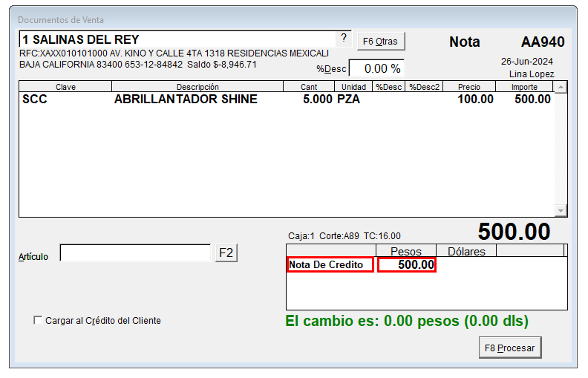Click the Precio column header

469,87
